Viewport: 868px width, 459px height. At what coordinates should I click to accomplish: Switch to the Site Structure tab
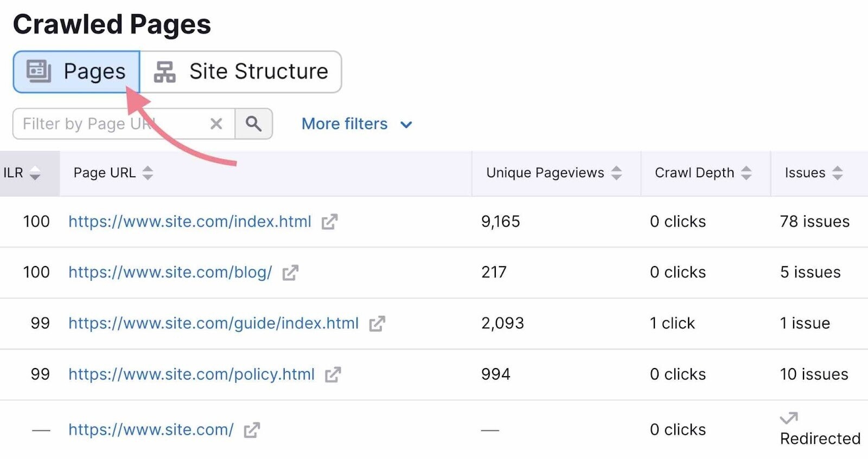tap(241, 72)
